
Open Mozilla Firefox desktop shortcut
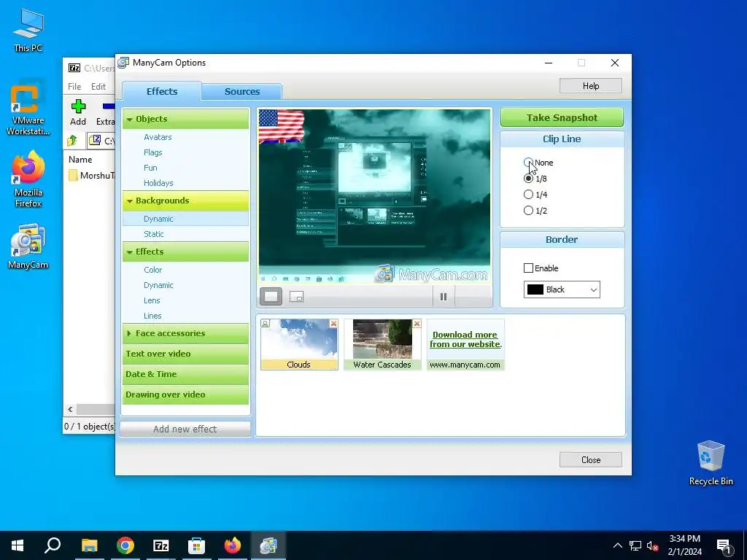tap(28, 179)
